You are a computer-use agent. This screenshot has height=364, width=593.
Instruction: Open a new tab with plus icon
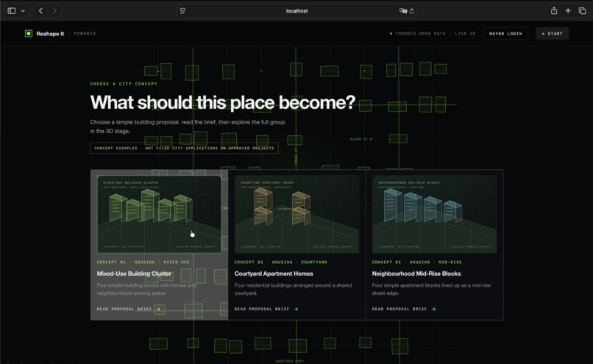click(x=568, y=10)
